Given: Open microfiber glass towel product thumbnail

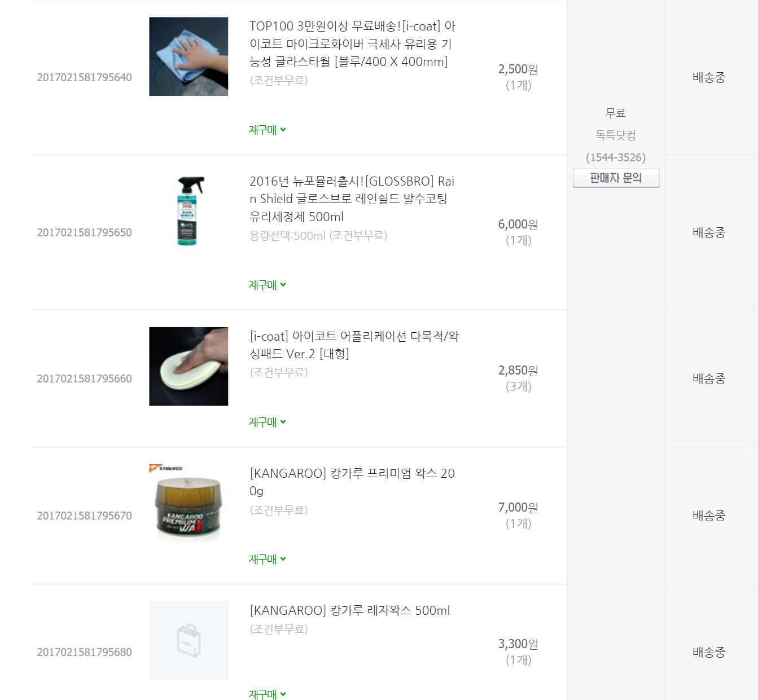Looking at the screenshot, I should (189, 56).
